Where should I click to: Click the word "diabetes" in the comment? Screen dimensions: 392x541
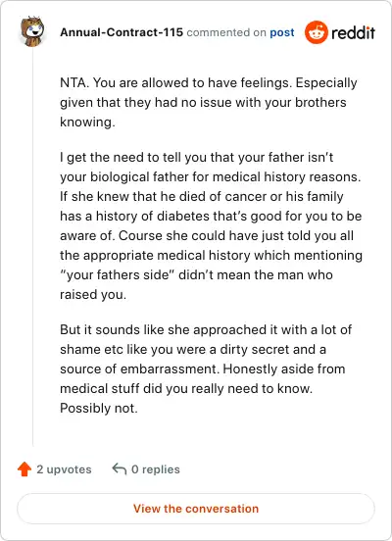tap(183, 217)
